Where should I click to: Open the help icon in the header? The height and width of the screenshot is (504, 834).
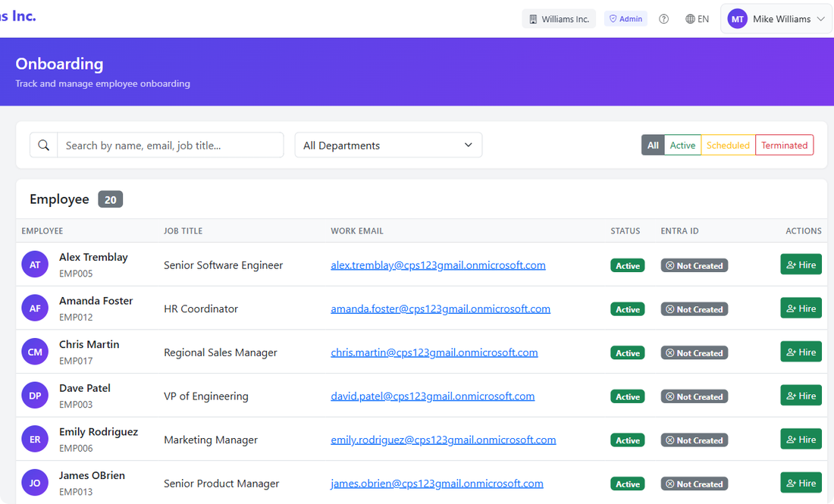(x=663, y=18)
